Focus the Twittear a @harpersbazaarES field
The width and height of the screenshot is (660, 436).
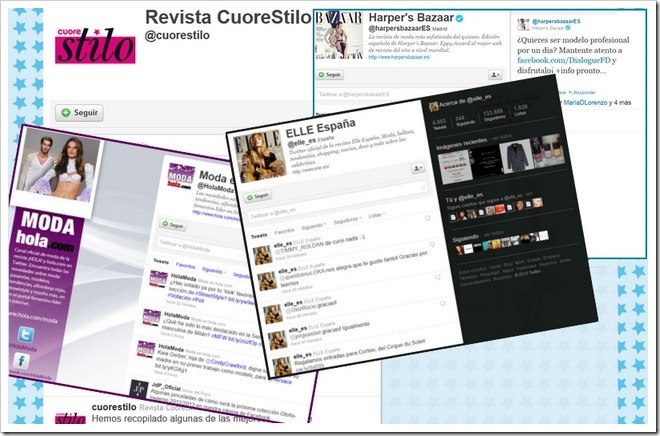(410, 94)
